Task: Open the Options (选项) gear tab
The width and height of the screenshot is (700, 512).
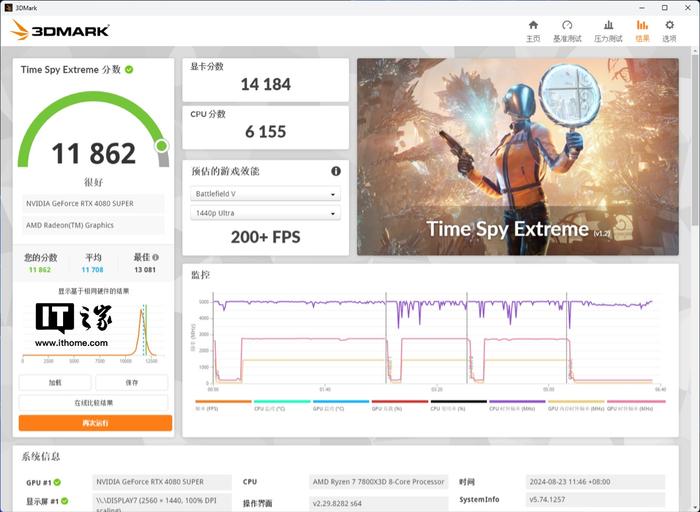Action: (x=669, y=31)
